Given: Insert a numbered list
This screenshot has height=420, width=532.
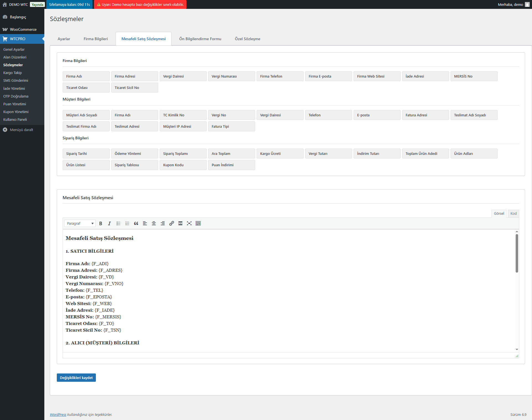Looking at the screenshot, I should pos(127,223).
